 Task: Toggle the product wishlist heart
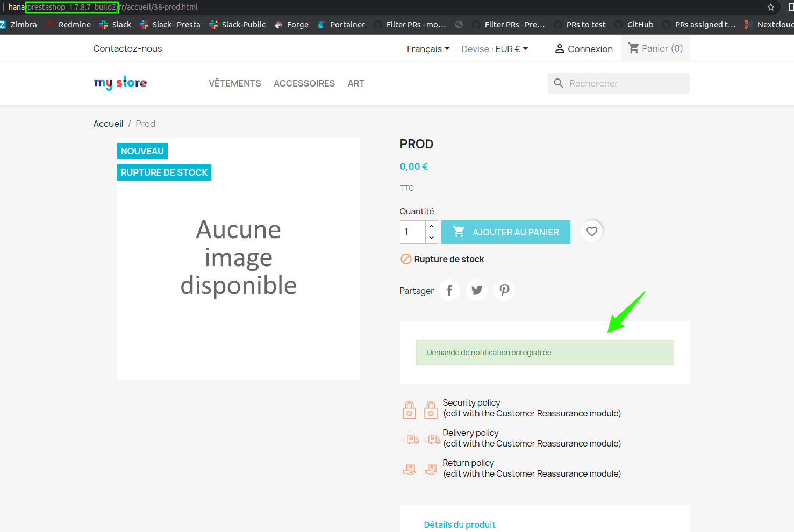click(592, 231)
